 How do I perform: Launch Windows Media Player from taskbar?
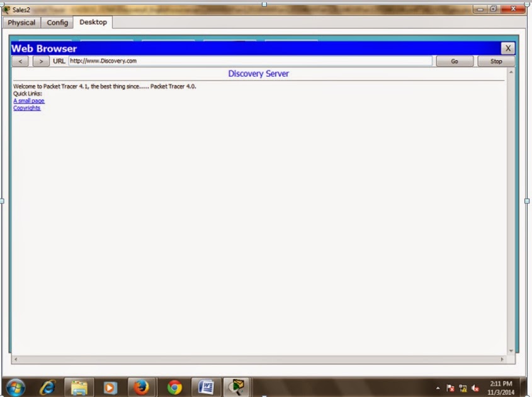tap(110, 387)
